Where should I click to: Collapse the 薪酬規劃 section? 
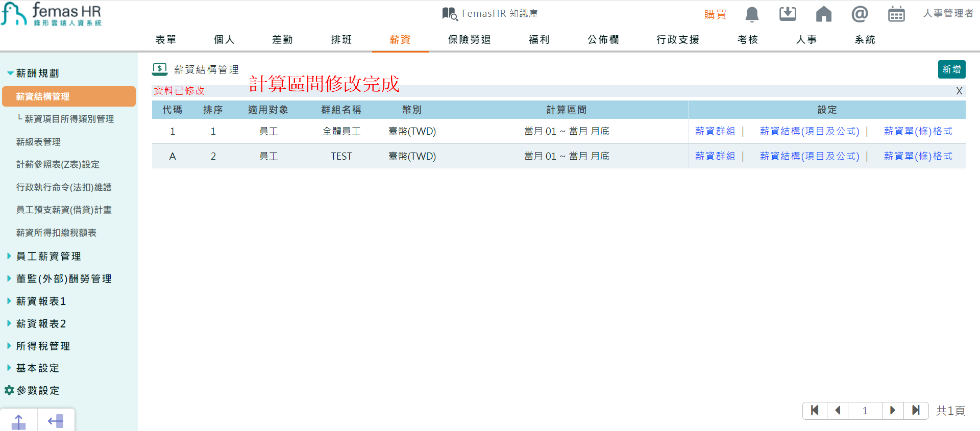(x=37, y=73)
